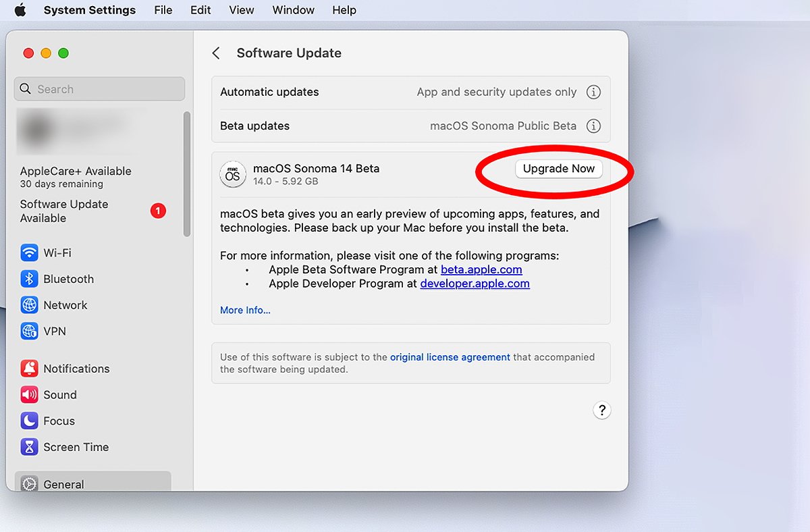The width and height of the screenshot is (810, 532).
Task: Go back using the chevron arrow
Action: [216, 53]
